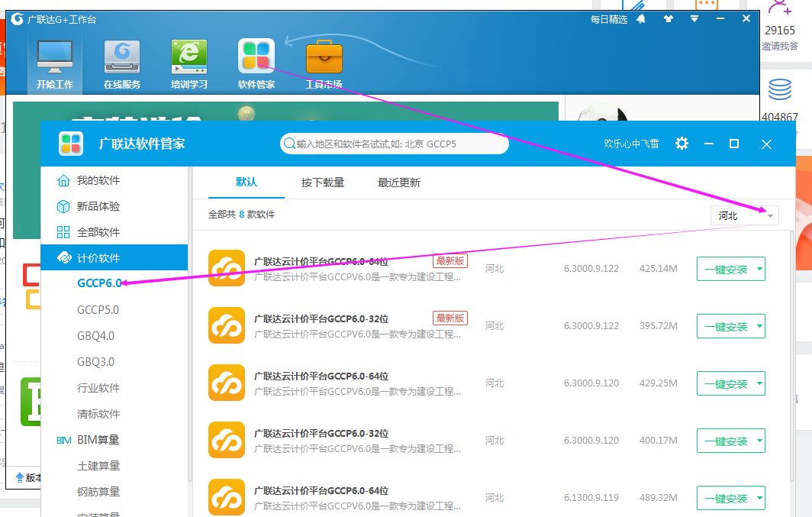Click 最新版 badge on 425.14M package
Viewport: 812px width, 517px height.
click(x=450, y=260)
